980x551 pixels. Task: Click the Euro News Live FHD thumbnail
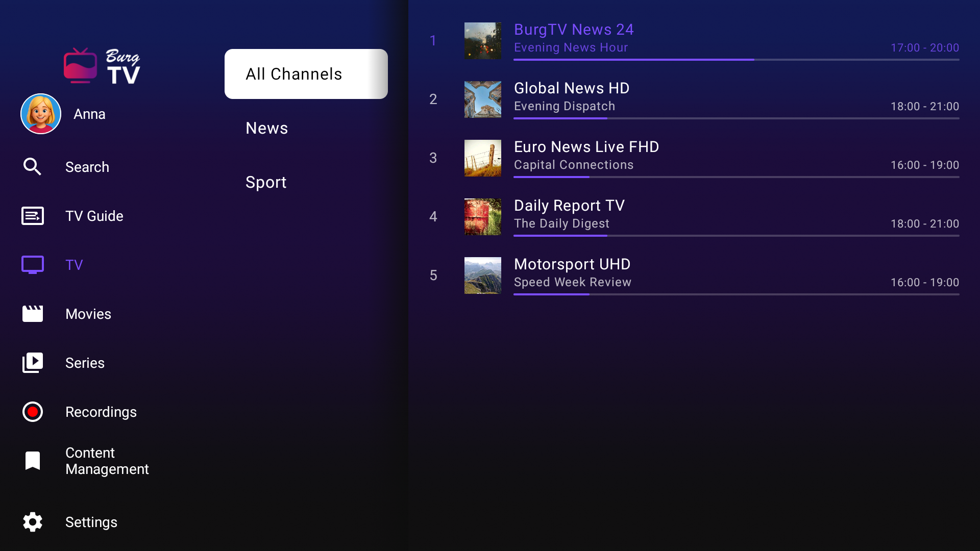(x=482, y=158)
